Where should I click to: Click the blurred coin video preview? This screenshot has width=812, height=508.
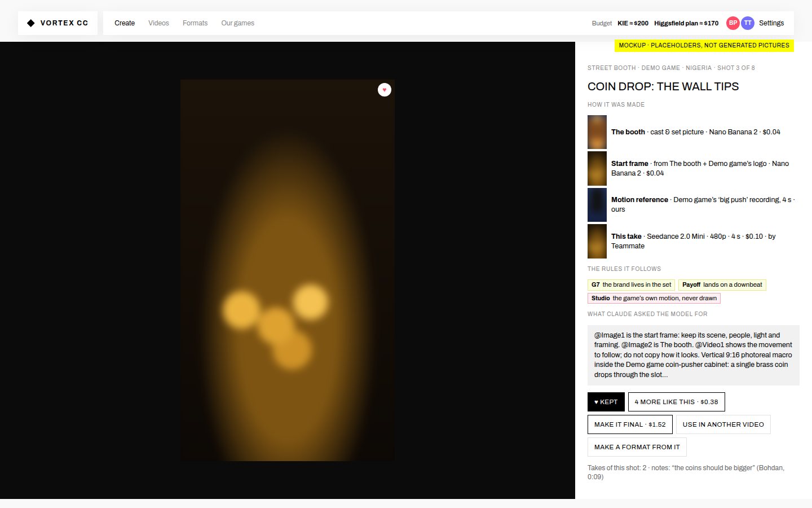coord(288,270)
